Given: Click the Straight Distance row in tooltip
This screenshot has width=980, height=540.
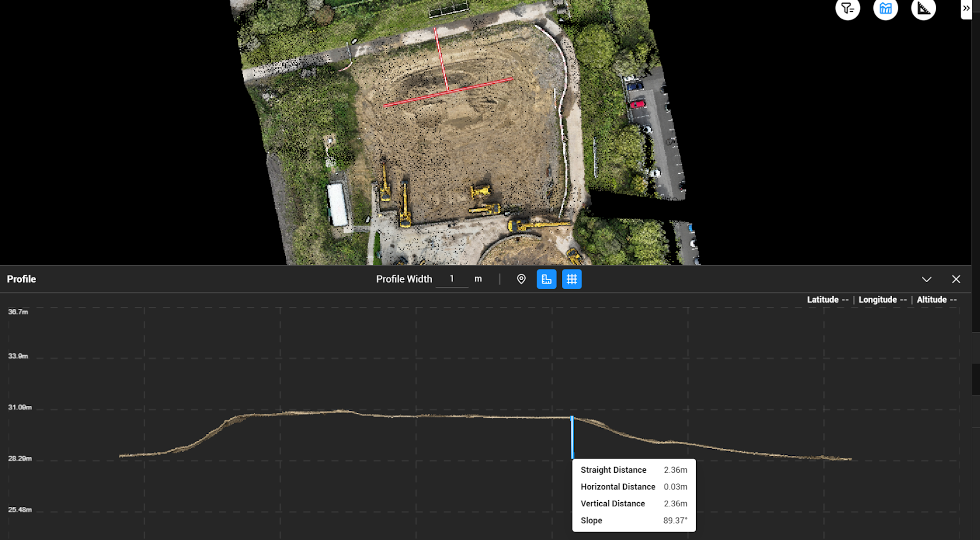Looking at the screenshot, I should pyautogui.click(x=633, y=470).
